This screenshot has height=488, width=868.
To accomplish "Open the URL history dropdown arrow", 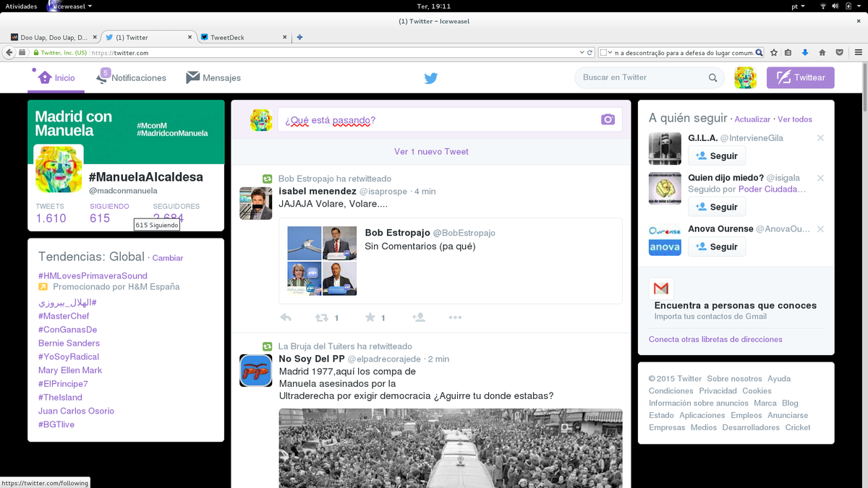I will point(581,53).
